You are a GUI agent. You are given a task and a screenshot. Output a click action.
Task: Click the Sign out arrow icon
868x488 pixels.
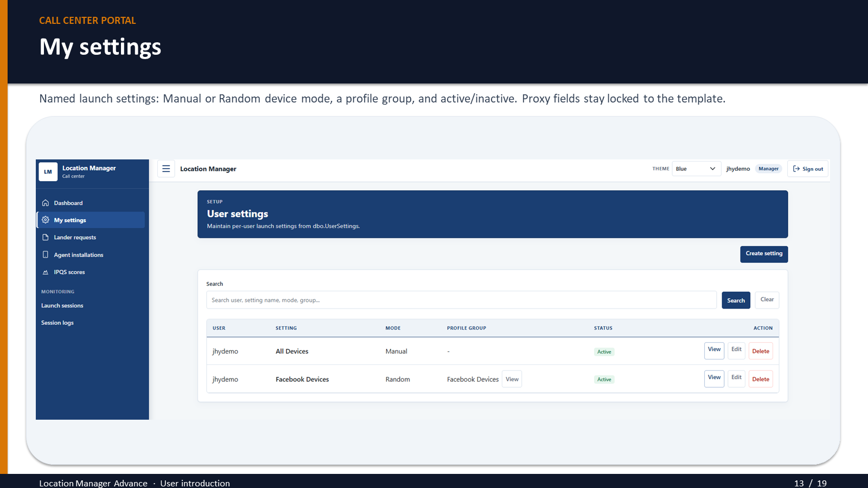(796, 169)
